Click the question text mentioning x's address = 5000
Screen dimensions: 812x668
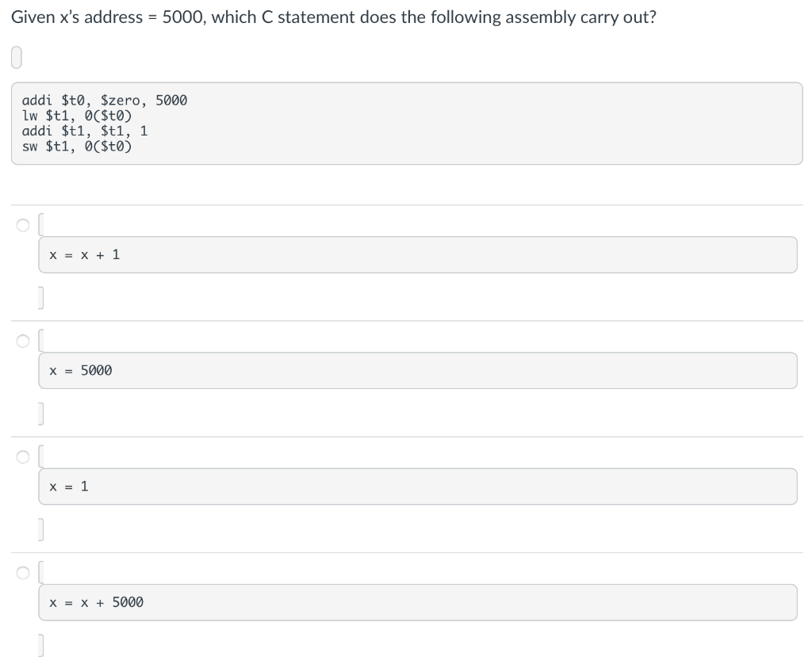coord(331,17)
